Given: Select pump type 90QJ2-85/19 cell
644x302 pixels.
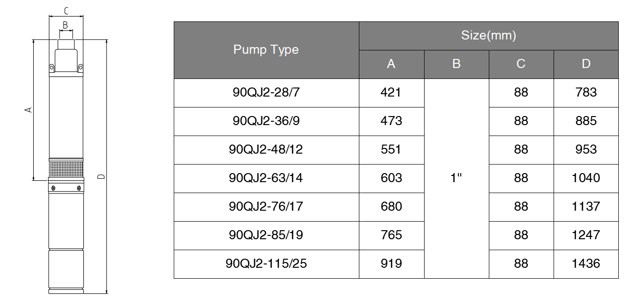Looking at the screenshot, I should coord(266,235).
